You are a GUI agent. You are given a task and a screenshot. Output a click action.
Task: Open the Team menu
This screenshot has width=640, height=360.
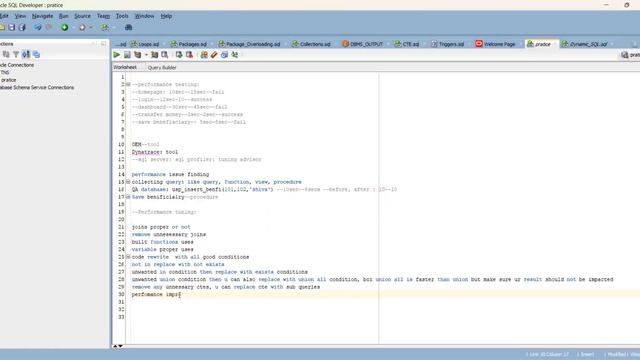[103, 16]
